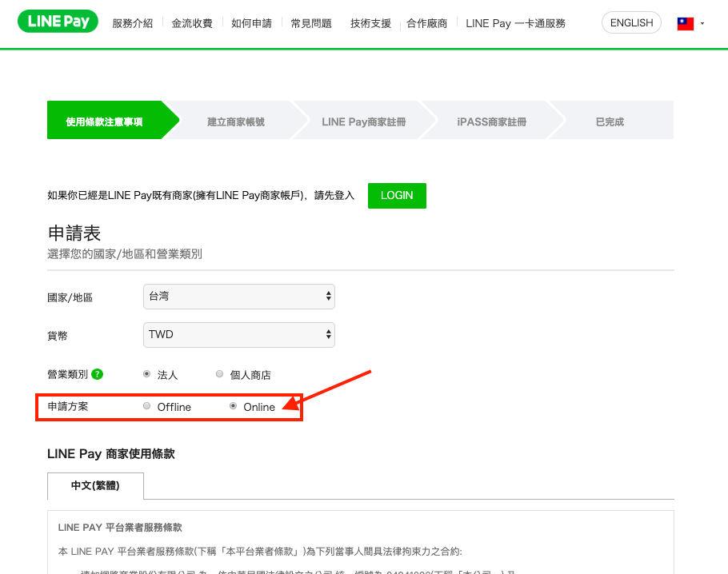Click the 建立商家帳號 step
Screen dimensions: 728x574
tap(236, 122)
